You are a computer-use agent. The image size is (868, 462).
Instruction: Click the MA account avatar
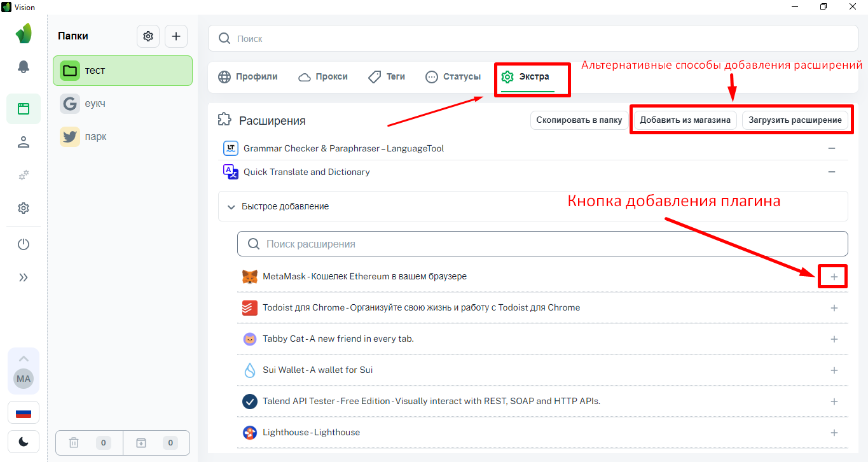point(24,379)
